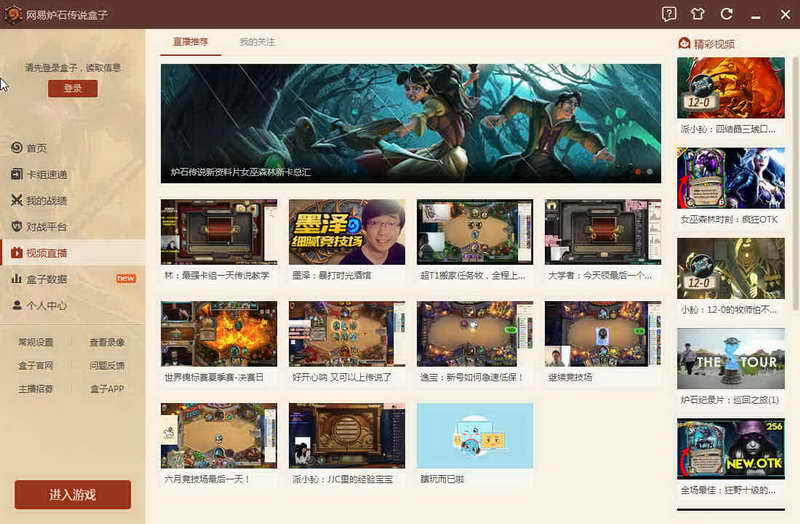Open the 常规设置 link

[36, 342]
